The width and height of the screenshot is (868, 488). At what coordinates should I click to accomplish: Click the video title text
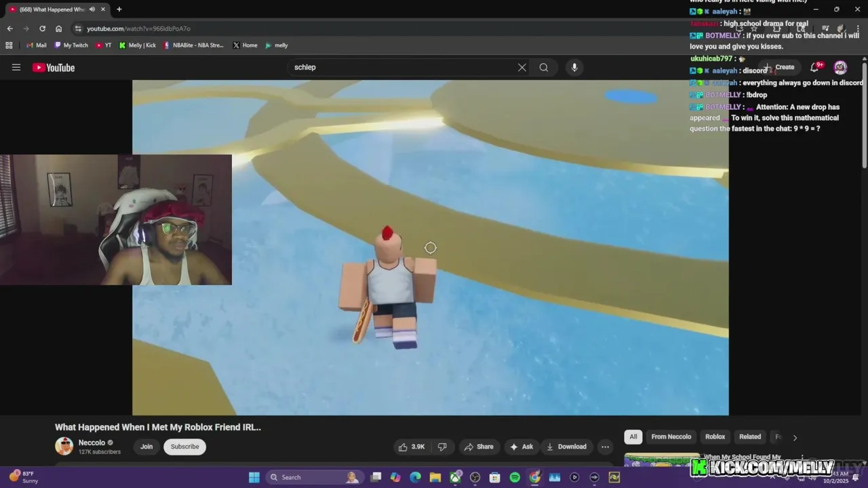pyautogui.click(x=158, y=427)
